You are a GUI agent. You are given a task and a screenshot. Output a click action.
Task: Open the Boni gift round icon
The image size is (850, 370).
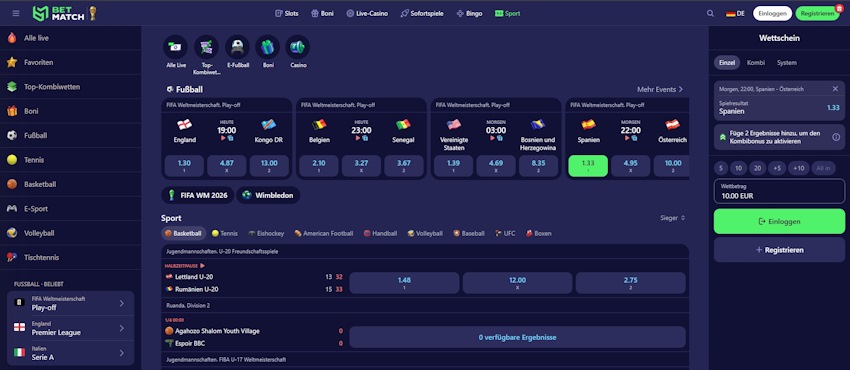[268, 47]
